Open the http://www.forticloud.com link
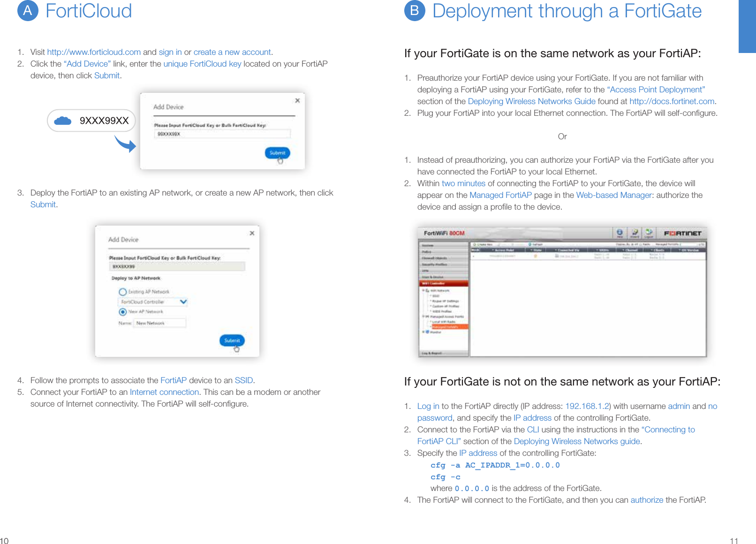Screen dimensions: 756x544 (x=94, y=52)
